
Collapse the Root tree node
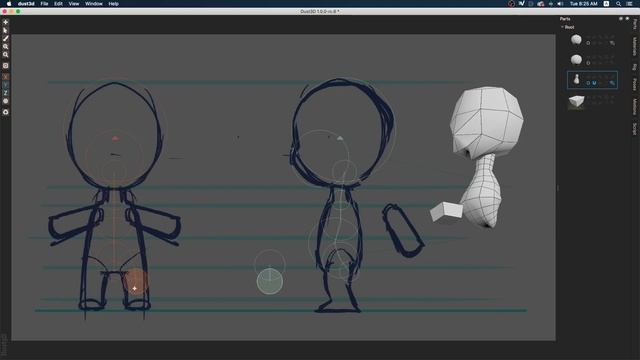[x=562, y=27]
